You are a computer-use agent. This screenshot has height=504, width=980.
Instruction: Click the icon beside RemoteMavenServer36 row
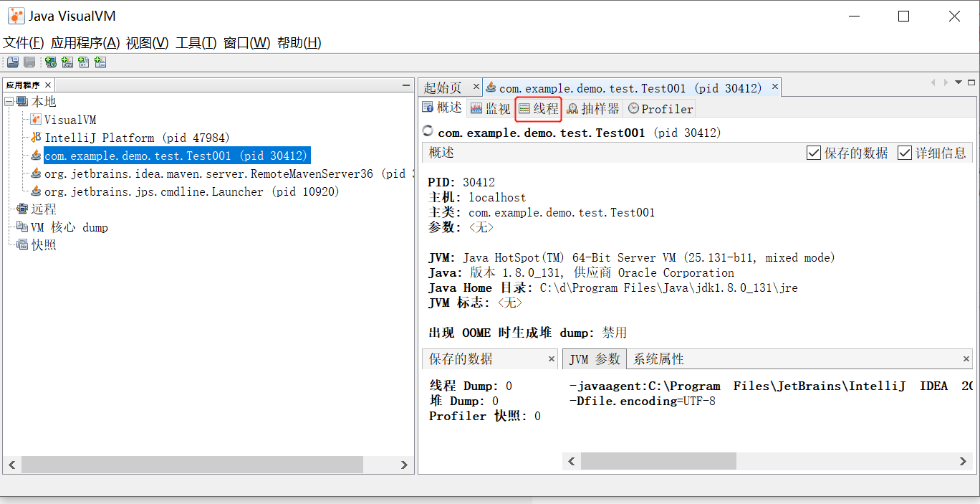point(36,173)
